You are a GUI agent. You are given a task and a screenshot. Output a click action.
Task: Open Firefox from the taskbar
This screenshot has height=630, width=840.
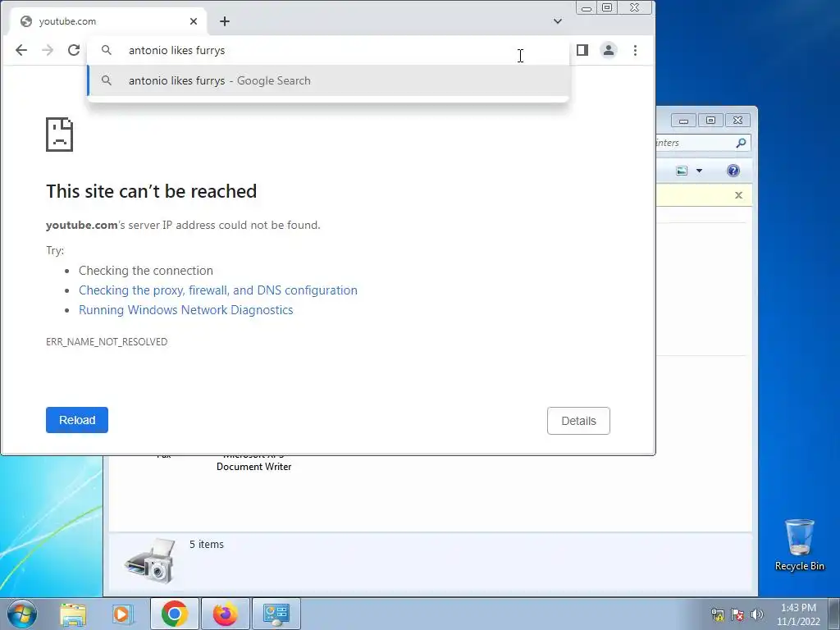[226, 614]
